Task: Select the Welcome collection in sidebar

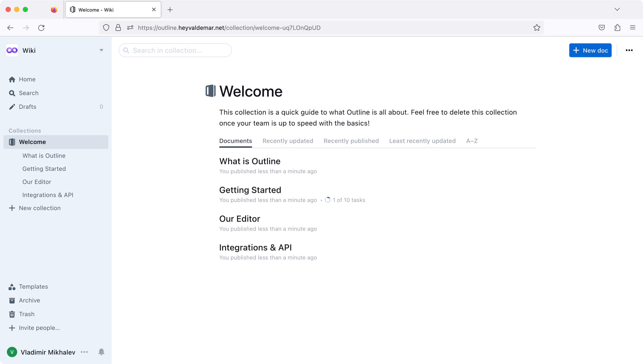Action: pyautogui.click(x=56, y=142)
